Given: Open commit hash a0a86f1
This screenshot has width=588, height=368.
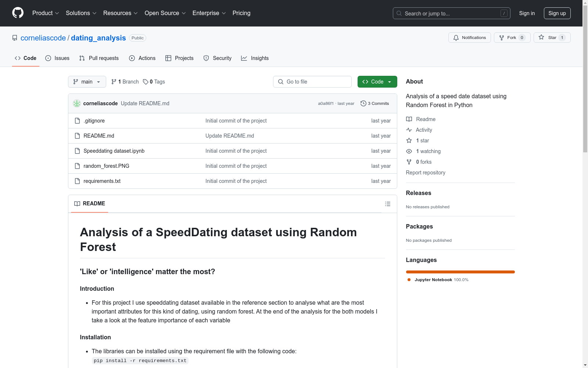Looking at the screenshot, I should [326, 103].
